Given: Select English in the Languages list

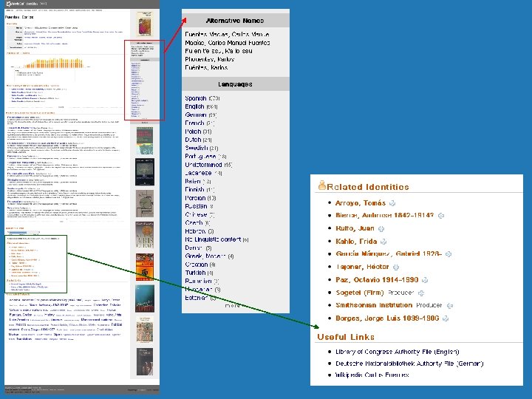Looking at the screenshot, I should (194, 106).
